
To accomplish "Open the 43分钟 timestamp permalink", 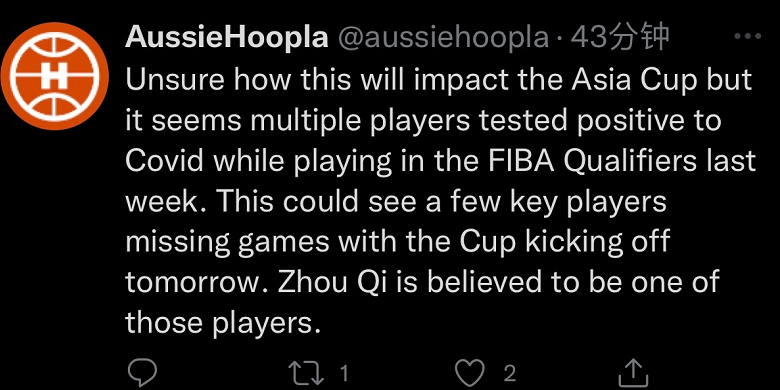I will [x=619, y=37].
